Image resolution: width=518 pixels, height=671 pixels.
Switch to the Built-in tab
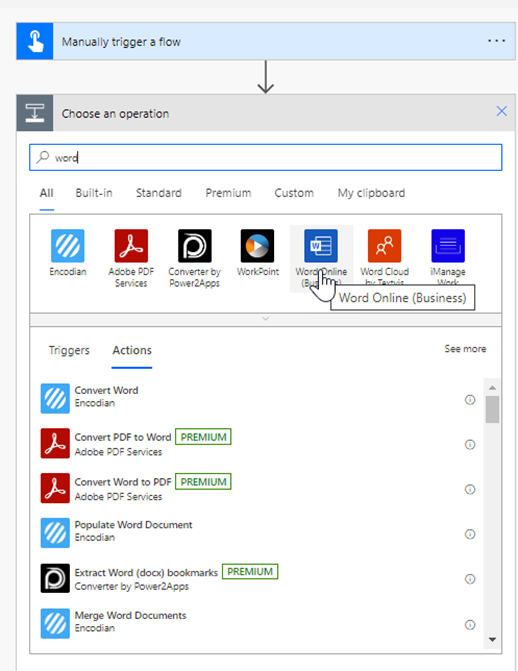coord(94,193)
